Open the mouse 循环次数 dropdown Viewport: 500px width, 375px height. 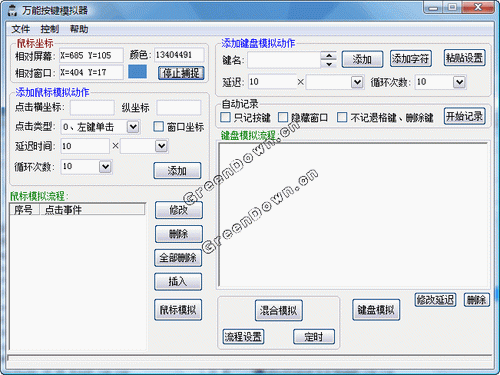click(105, 166)
